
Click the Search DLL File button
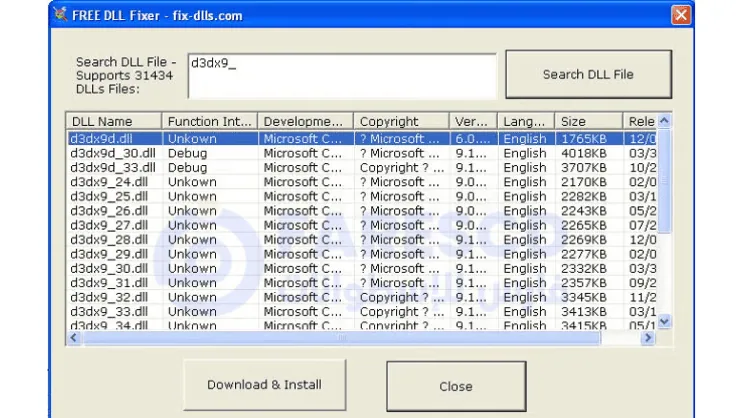tap(587, 74)
